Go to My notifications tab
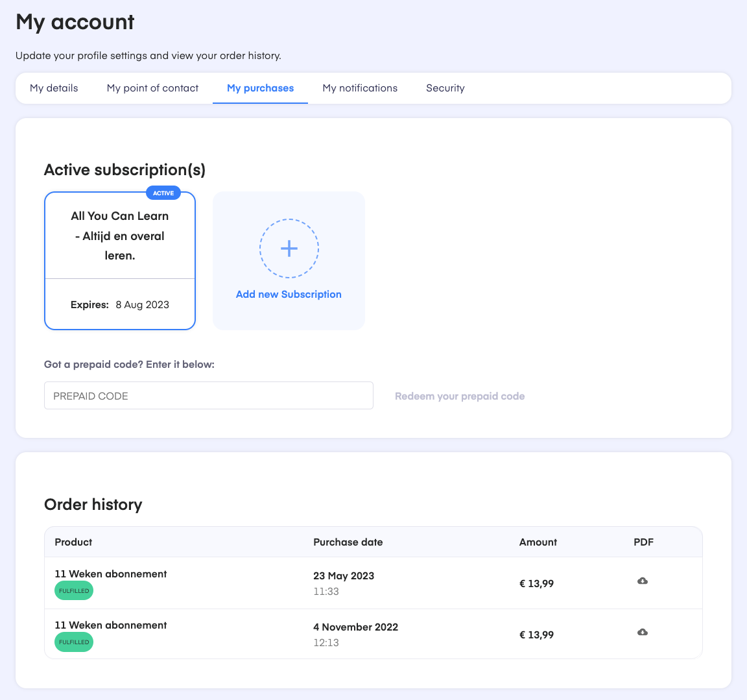 click(x=360, y=88)
